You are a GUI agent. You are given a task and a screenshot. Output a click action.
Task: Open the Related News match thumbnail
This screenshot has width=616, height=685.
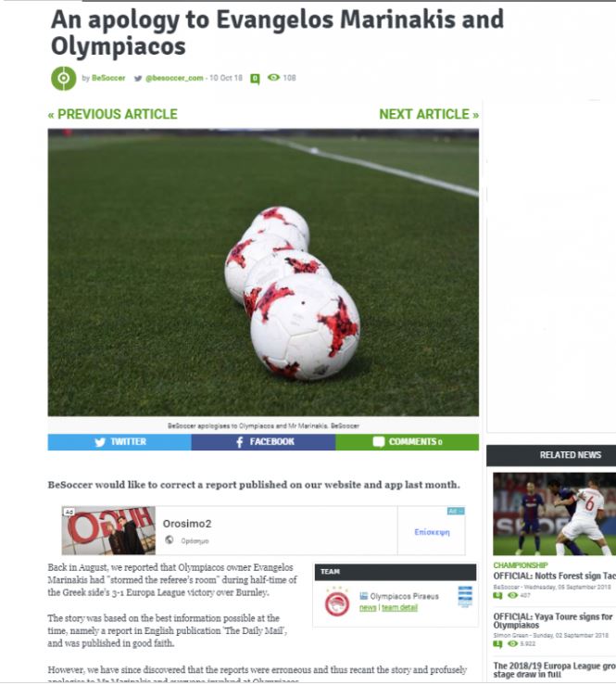click(555, 514)
